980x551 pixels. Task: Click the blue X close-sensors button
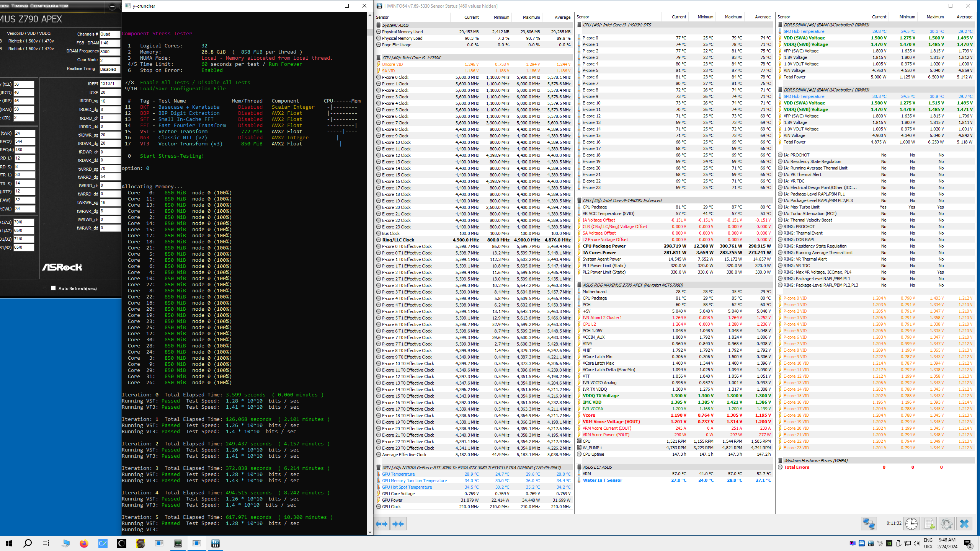964,523
